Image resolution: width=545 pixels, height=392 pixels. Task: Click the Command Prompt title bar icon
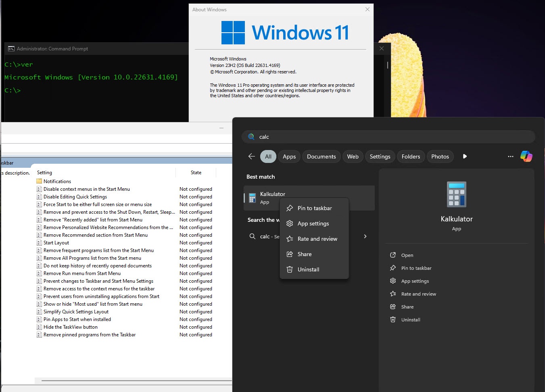[x=11, y=49]
